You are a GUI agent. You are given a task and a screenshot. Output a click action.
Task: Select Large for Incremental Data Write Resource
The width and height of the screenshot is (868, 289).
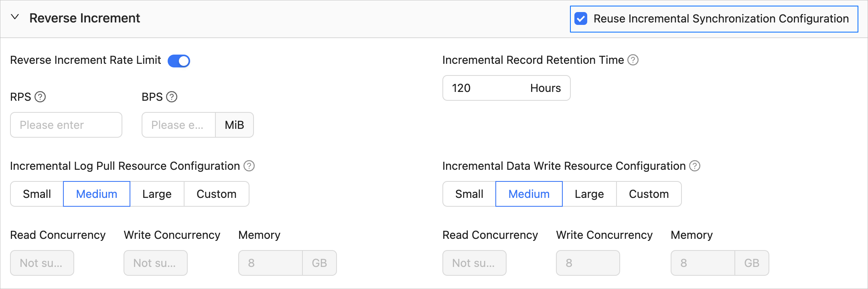click(x=589, y=194)
